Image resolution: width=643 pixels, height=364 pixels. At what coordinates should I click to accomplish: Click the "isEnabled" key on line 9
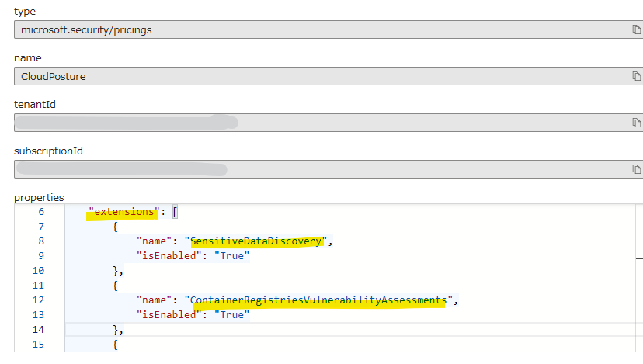(x=169, y=256)
